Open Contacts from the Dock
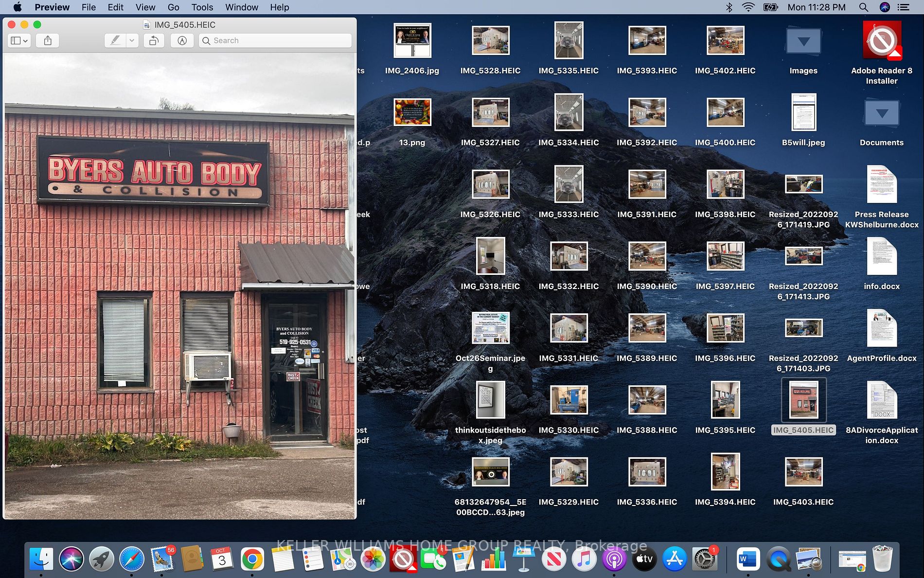 pyautogui.click(x=192, y=560)
